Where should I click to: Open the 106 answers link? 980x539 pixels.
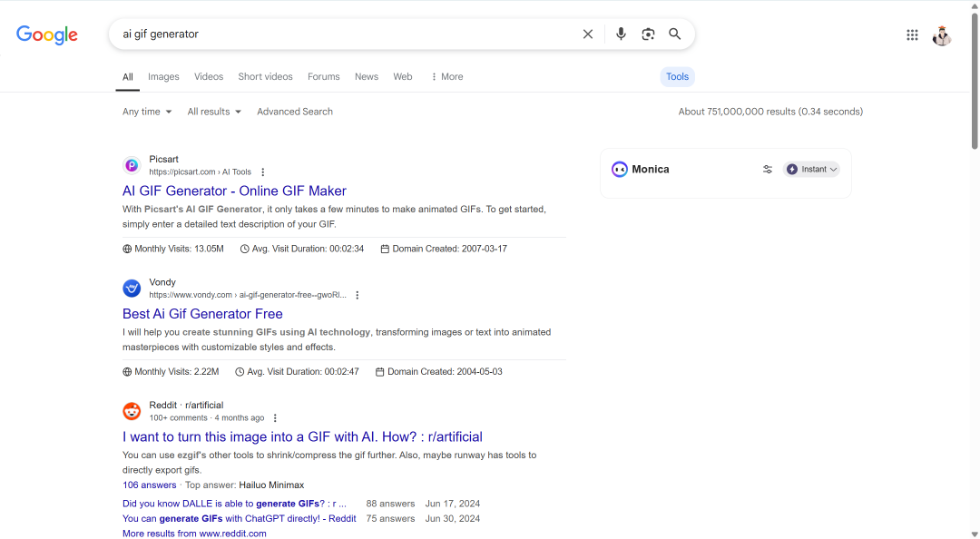(150, 485)
